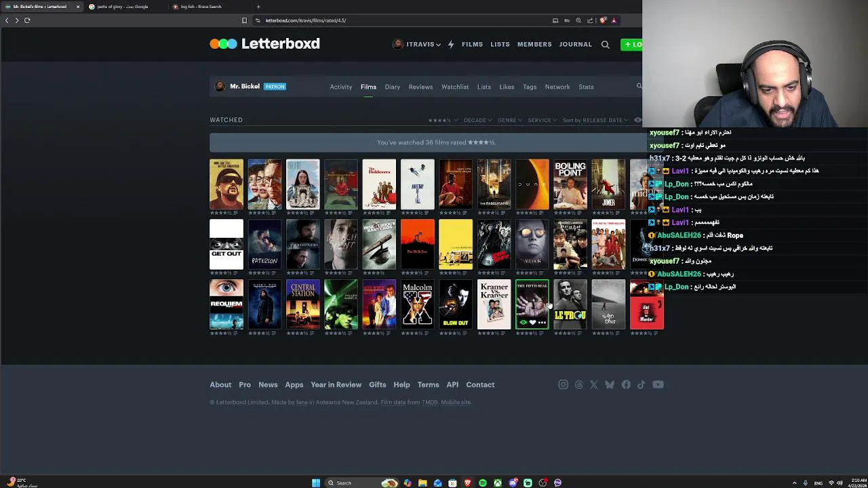This screenshot has height=488, width=868.
Task: Open Letterboxd Bluesky butterfly footer icon
Action: point(610,385)
